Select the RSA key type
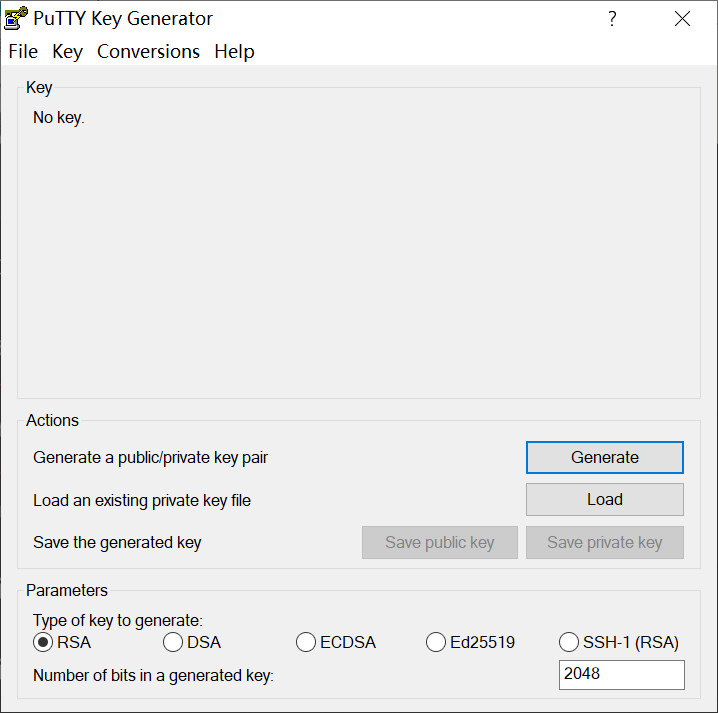This screenshot has height=713, width=718. [x=62, y=642]
